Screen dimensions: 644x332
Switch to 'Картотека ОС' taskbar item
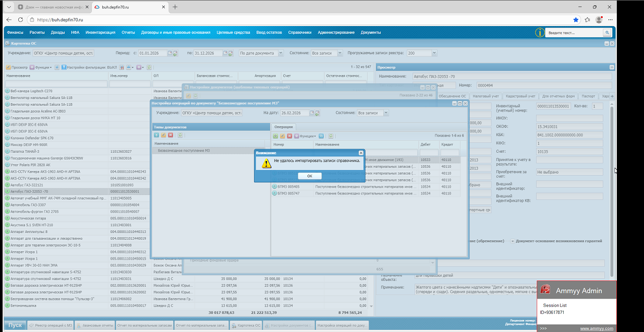[246, 325]
